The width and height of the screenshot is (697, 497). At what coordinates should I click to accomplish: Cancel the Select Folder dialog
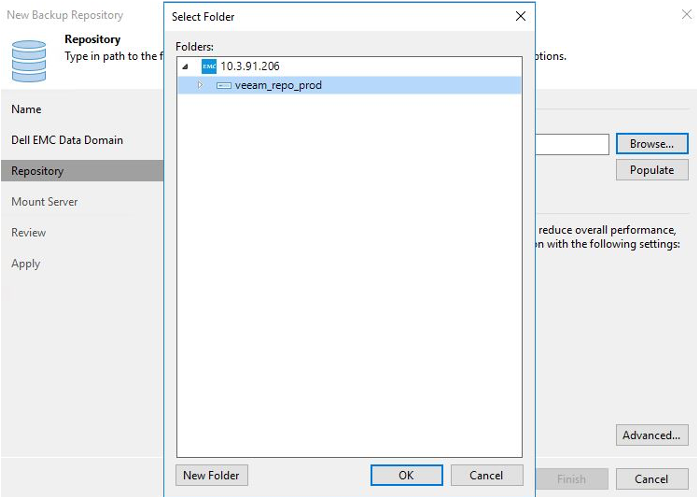(487, 475)
